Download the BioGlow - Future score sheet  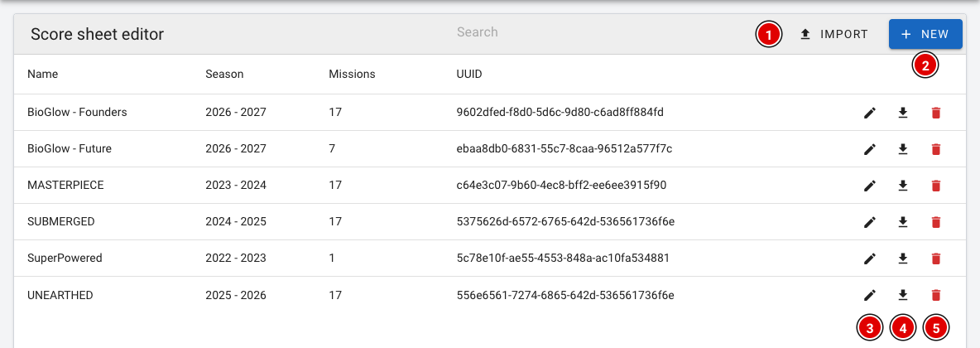click(x=902, y=149)
